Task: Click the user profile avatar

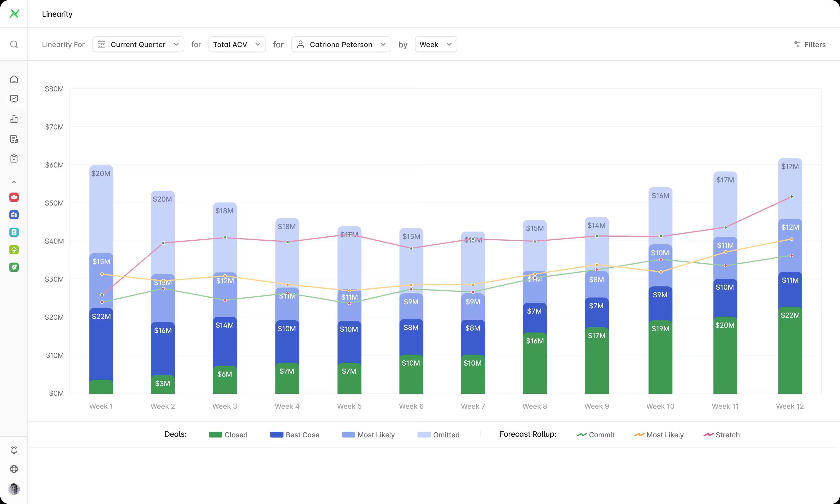Action: click(x=14, y=489)
